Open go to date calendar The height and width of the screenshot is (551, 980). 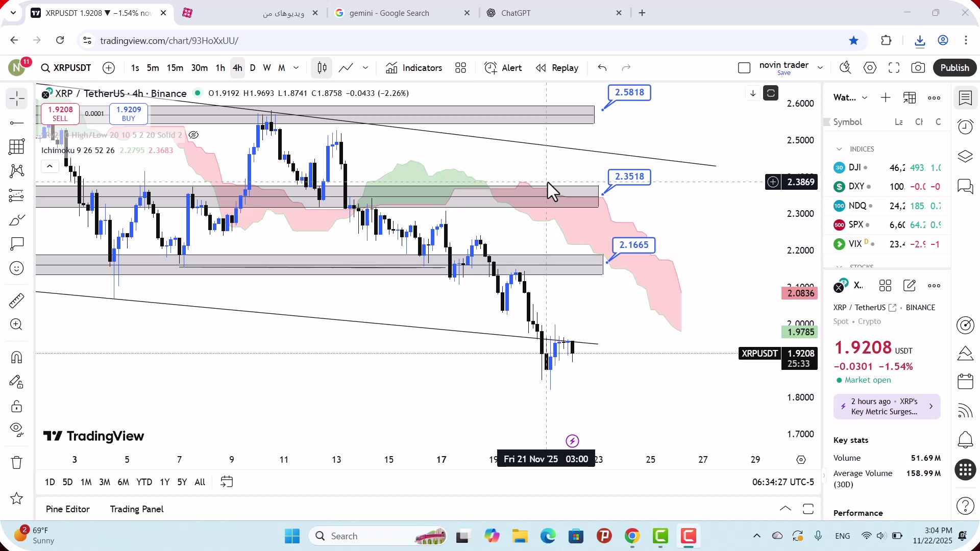227,482
